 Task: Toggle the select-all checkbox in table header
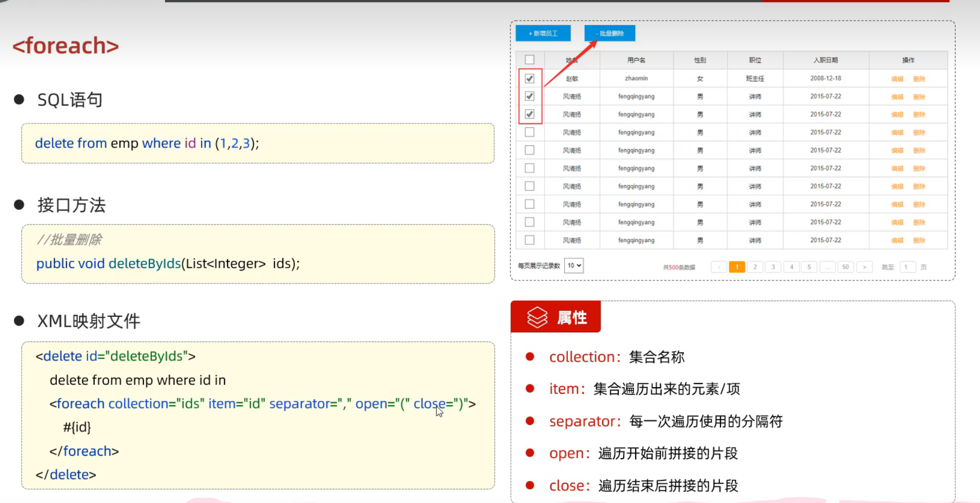point(530,60)
